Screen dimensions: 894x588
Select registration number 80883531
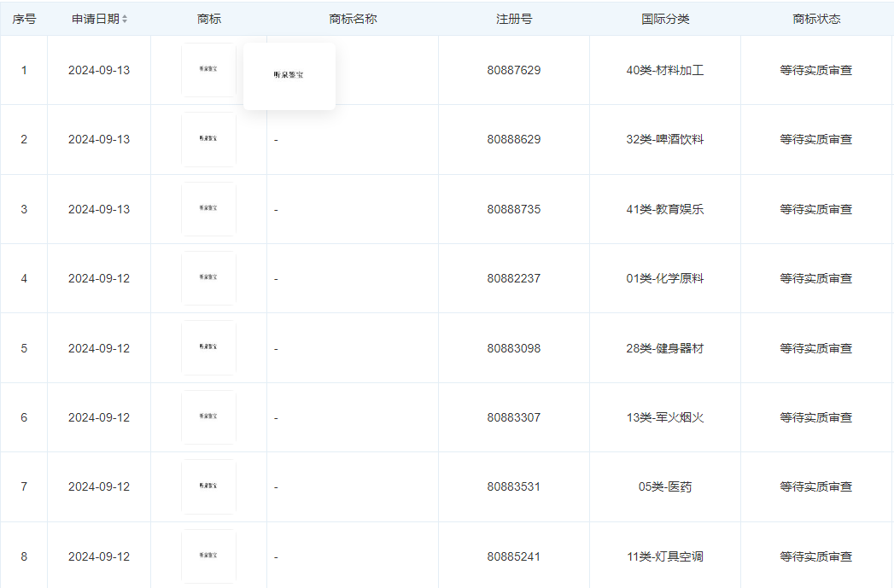[514, 487]
